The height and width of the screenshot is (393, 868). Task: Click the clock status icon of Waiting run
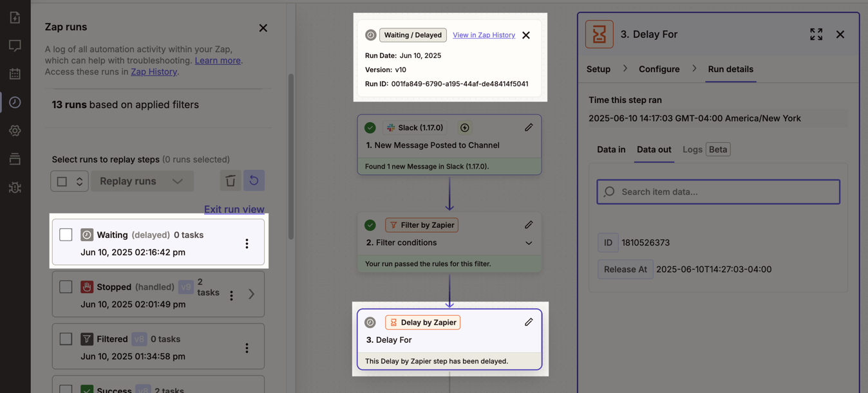click(x=87, y=235)
